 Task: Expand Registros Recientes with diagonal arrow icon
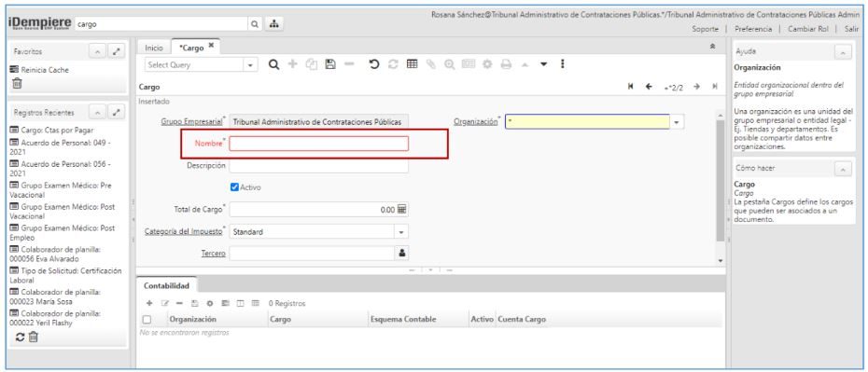click(116, 113)
